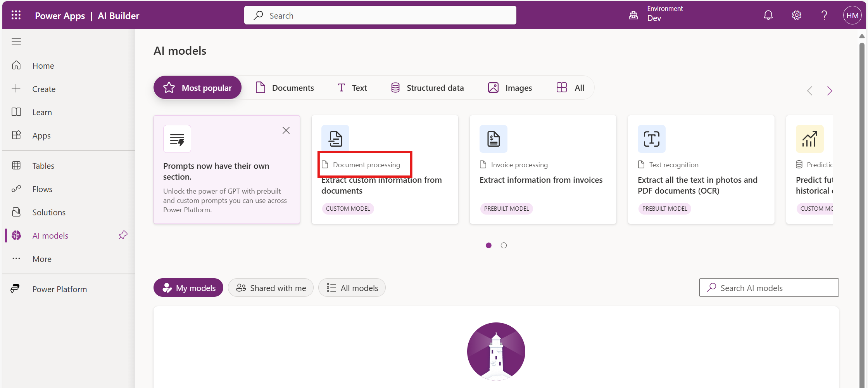Screen dimensions: 868x388
Task: Toggle the Shared with me filter
Action: click(x=271, y=288)
